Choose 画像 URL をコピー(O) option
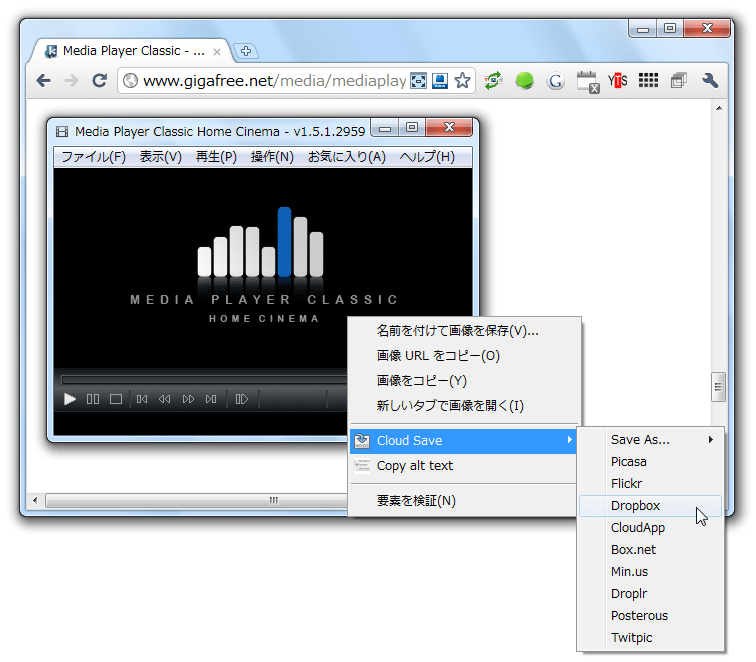Screen dimensions: 756x662 click(x=464, y=356)
